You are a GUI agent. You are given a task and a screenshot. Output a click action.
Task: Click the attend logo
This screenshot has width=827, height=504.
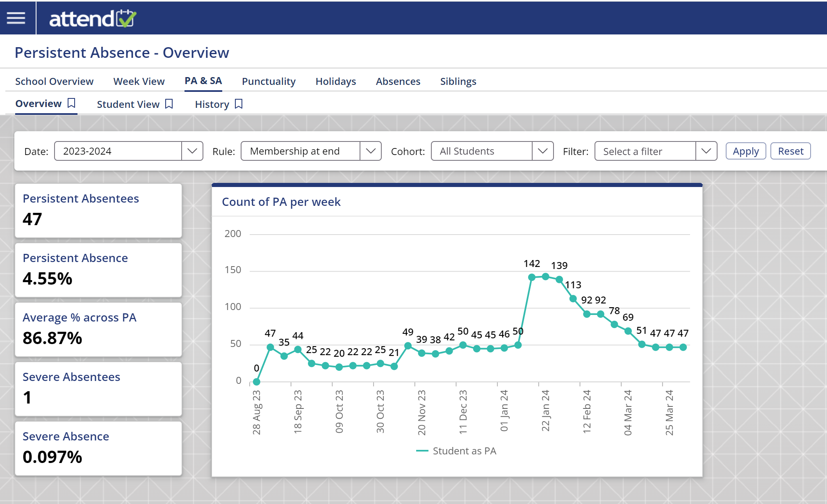[x=93, y=18]
